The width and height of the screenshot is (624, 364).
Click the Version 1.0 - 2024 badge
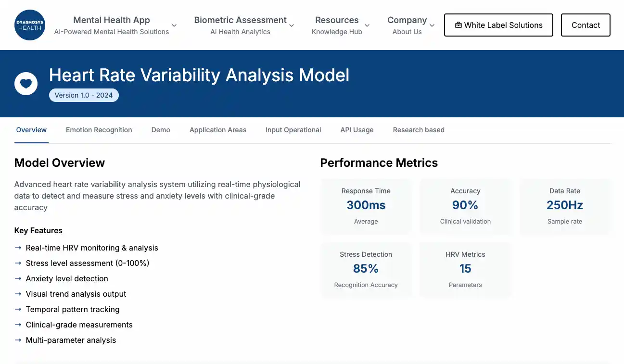[x=84, y=95]
